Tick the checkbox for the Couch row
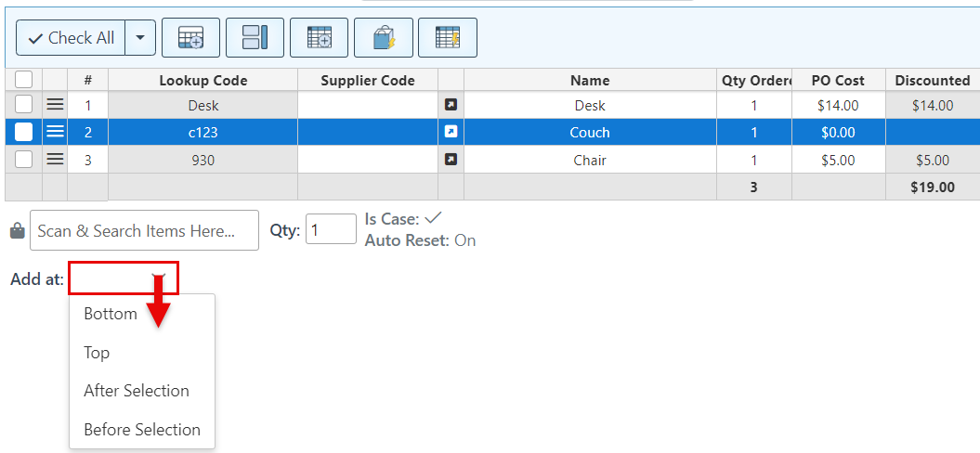The width and height of the screenshot is (980, 453). click(24, 132)
